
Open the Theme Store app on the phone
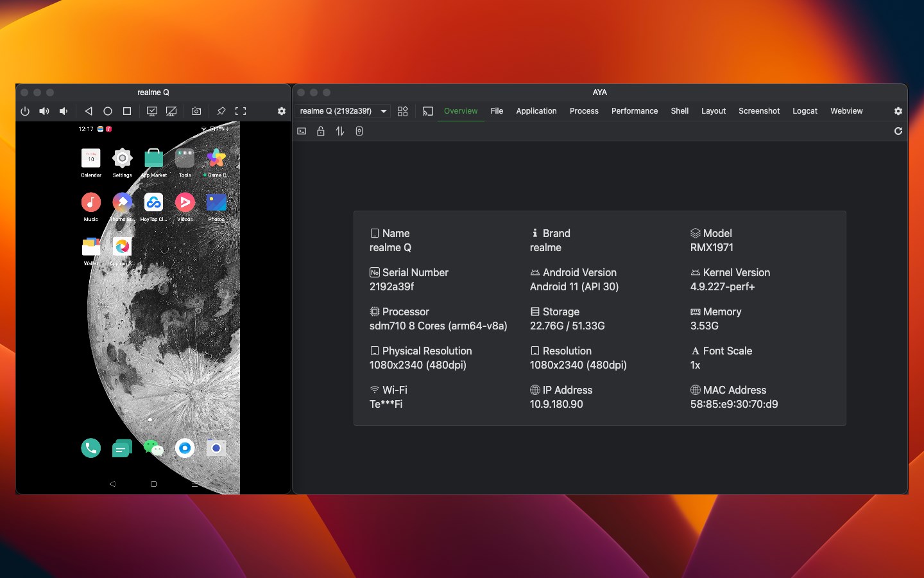click(122, 202)
